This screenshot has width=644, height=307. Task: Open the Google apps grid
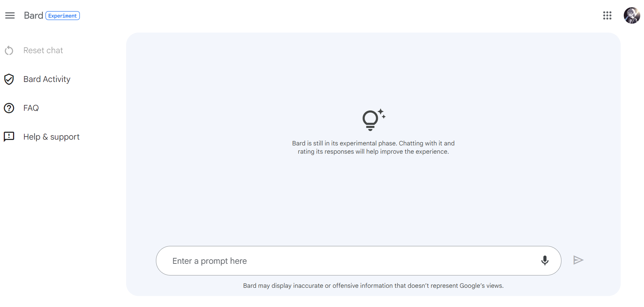coord(607,15)
